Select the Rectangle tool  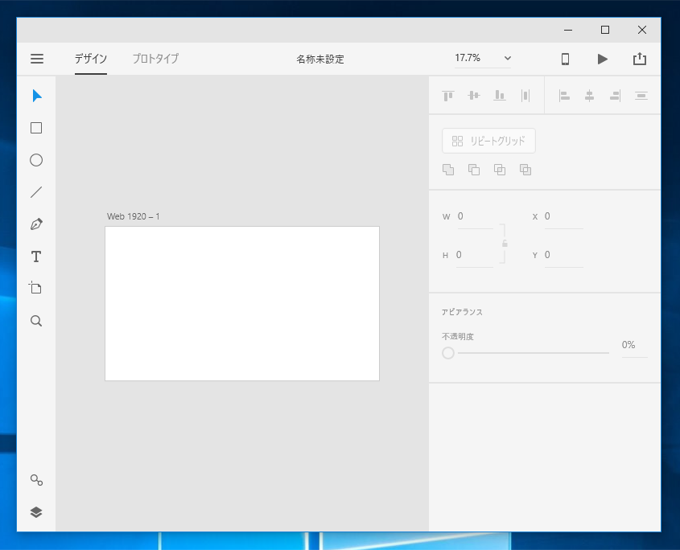(x=36, y=128)
